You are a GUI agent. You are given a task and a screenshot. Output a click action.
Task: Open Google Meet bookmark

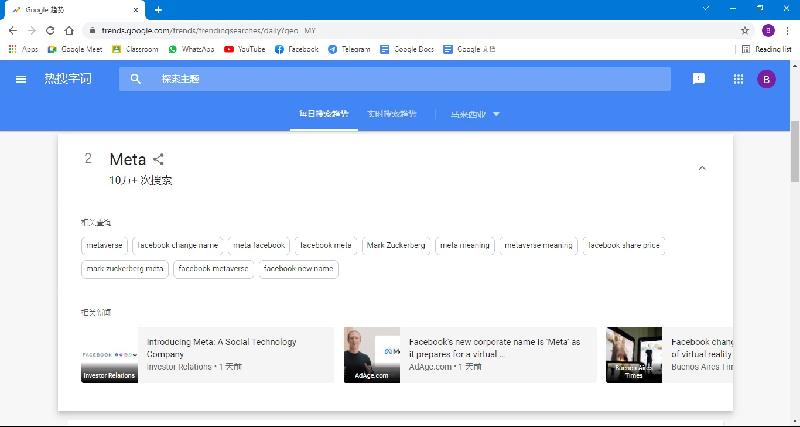pyautogui.click(x=75, y=49)
